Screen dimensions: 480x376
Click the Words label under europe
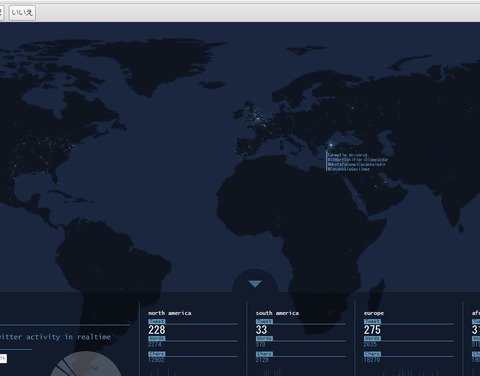372,338
